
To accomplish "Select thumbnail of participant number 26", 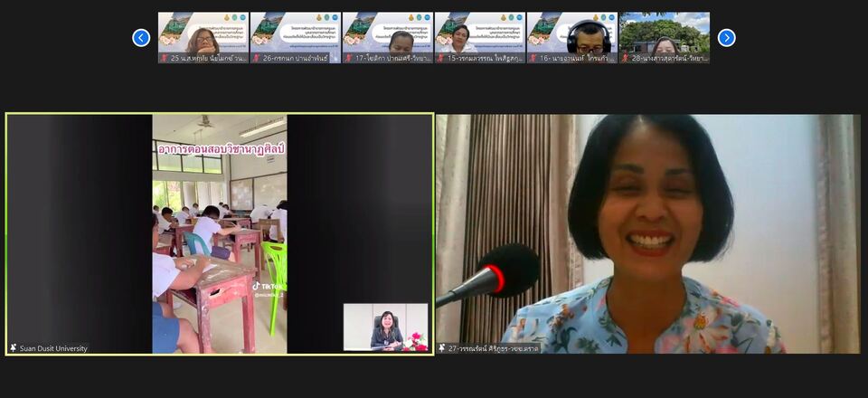I will (x=296, y=38).
